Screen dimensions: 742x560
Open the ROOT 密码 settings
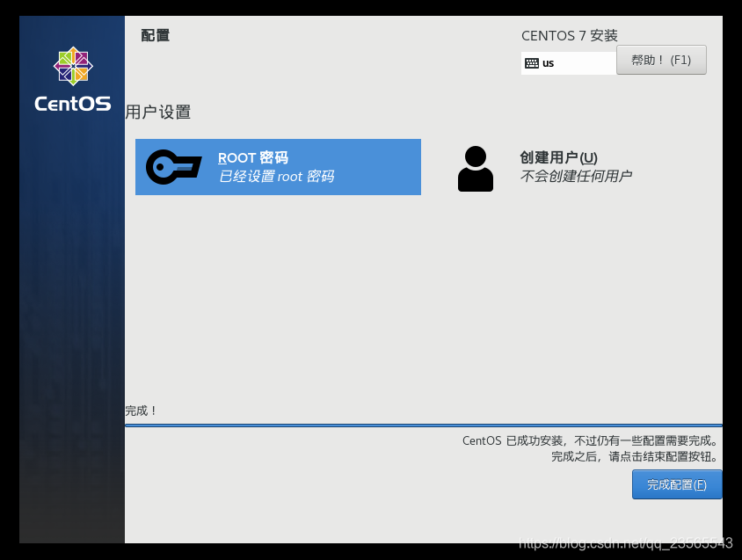coord(278,167)
